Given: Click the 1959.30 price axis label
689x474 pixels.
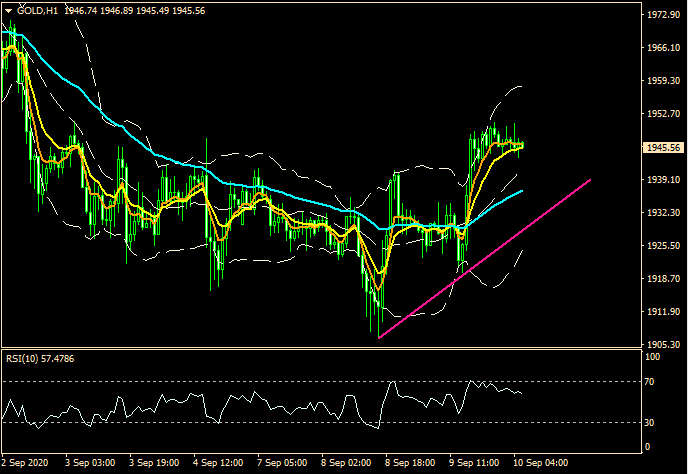Looking at the screenshot, I should tap(664, 81).
